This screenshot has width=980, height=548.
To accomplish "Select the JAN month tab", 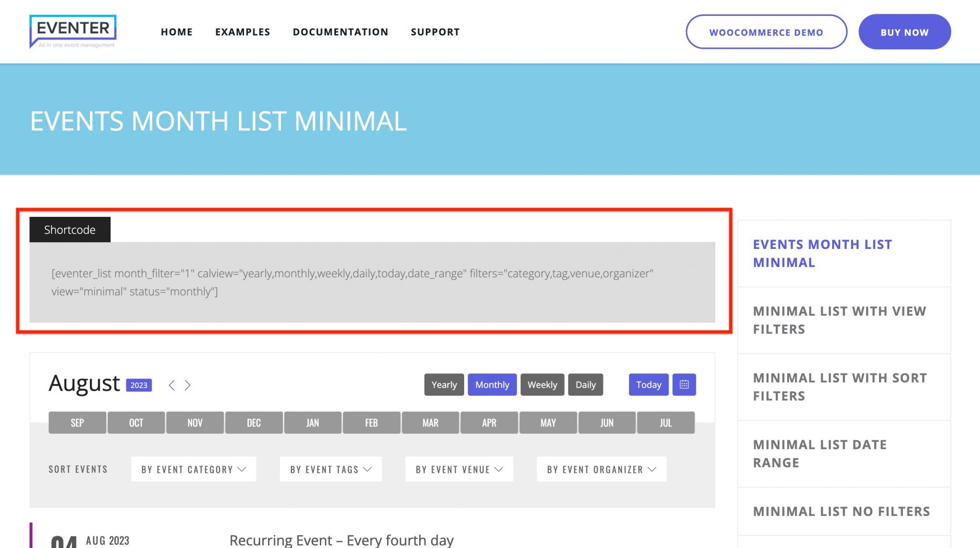I will tap(312, 423).
